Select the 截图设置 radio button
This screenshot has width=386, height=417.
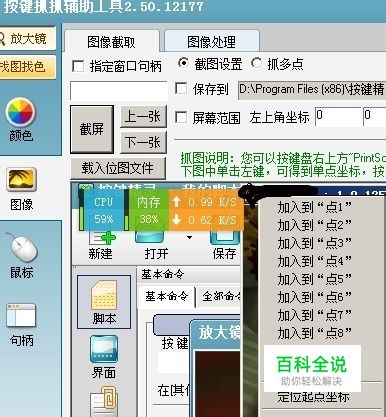[x=183, y=63]
